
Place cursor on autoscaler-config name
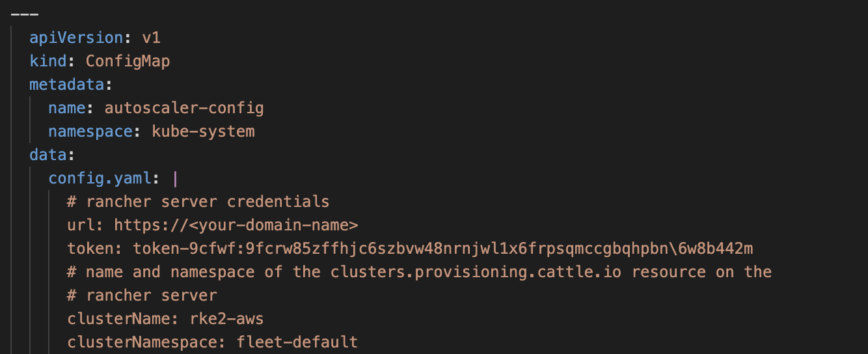click(184, 108)
